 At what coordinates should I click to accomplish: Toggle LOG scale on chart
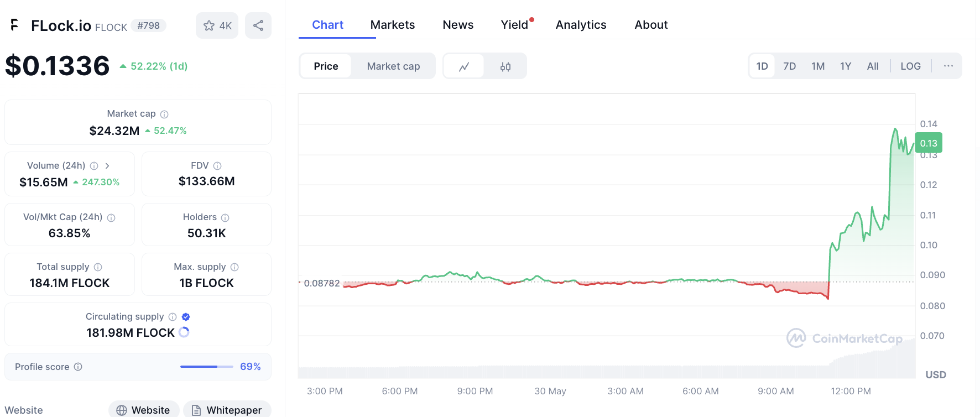[x=910, y=66]
